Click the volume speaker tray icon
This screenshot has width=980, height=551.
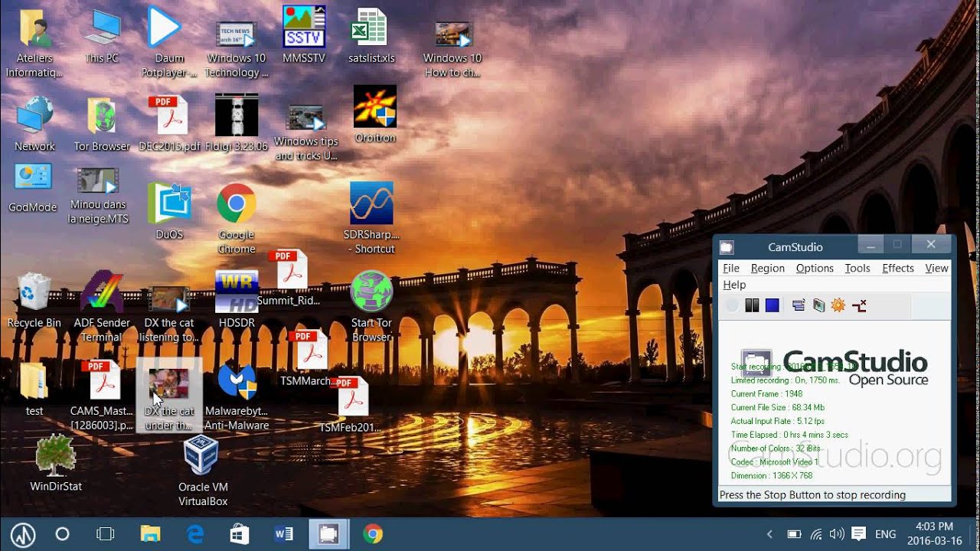point(837,534)
